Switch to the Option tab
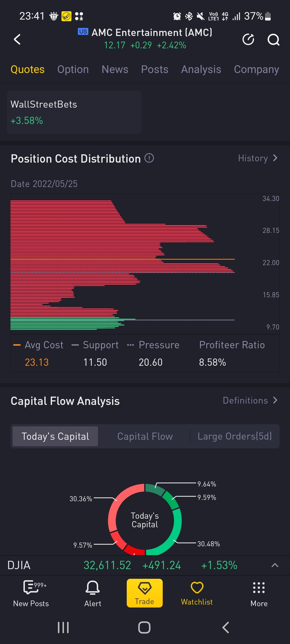The image size is (290, 644). (73, 69)
